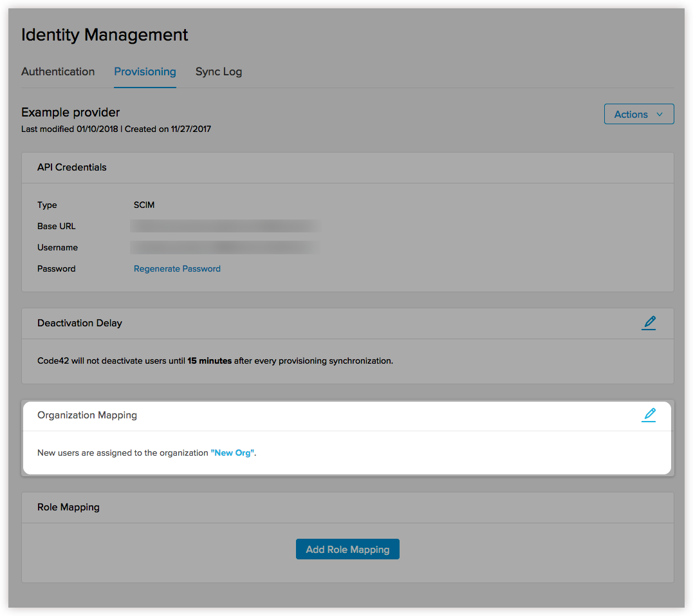The height and width of the screenshot is (616, 693).
Task: Select the Provisioning tab
Action: pos(145,71)
